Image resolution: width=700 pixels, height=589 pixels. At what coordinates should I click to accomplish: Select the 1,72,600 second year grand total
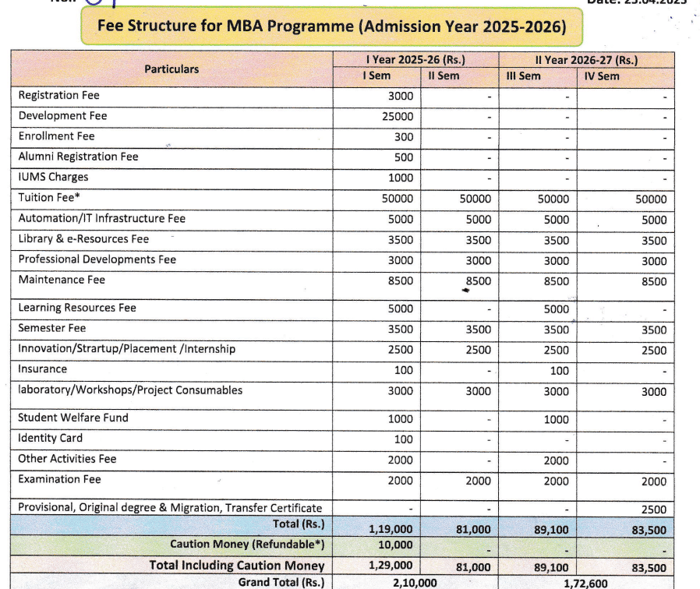[x=585, y=584]
